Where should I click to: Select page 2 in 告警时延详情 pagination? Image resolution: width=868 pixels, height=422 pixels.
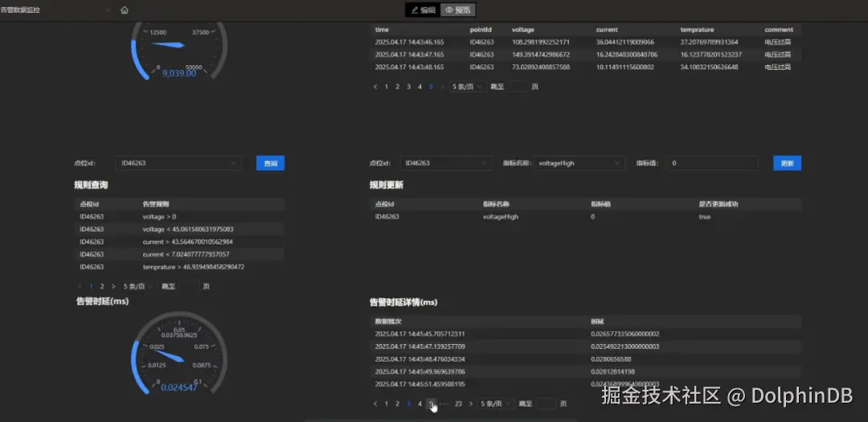(x=398, y=404)
